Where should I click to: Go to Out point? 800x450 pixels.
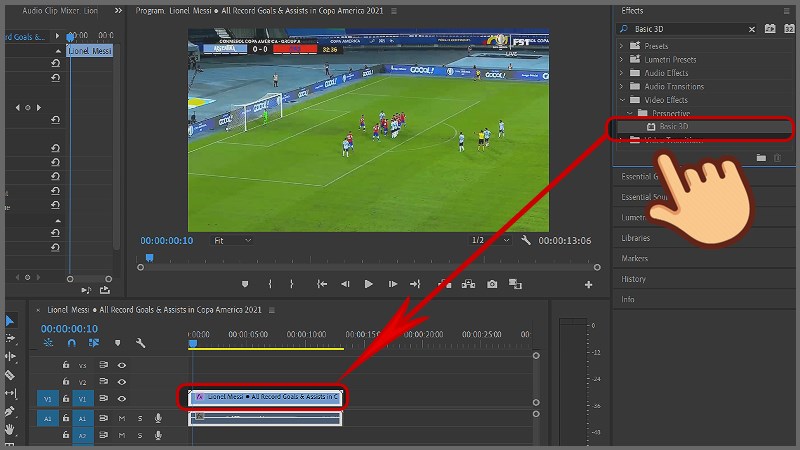pyautogui.click(x=415, y=284)
